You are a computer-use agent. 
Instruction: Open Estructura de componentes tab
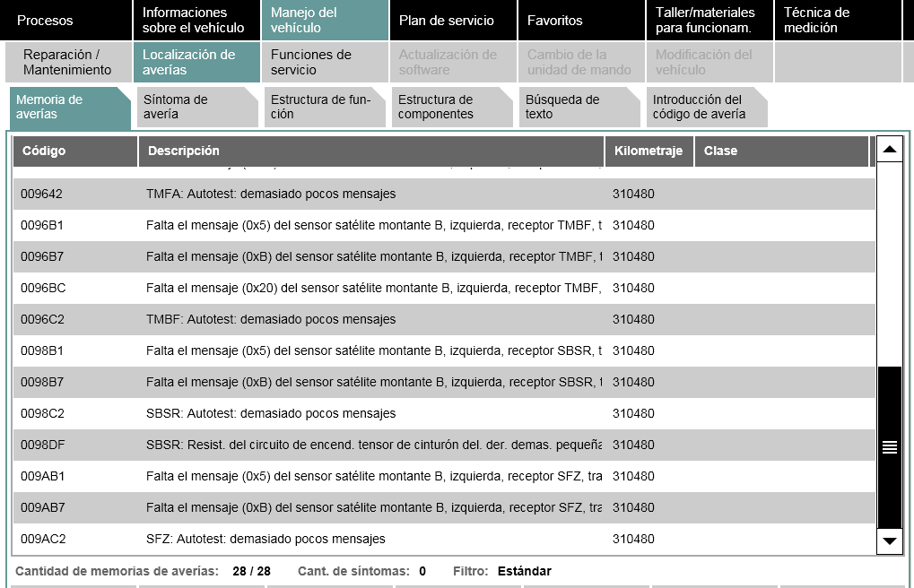coord(452,108)
